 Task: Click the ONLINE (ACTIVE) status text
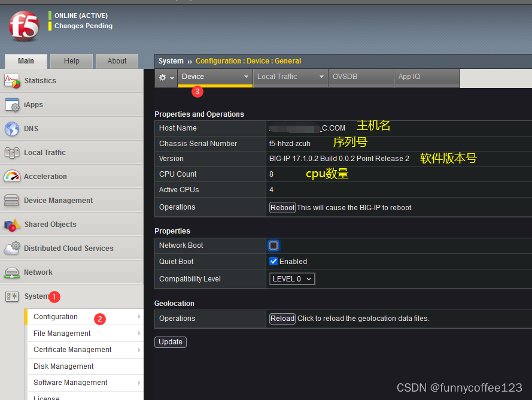pyautogui.click(x=81, y=16)
